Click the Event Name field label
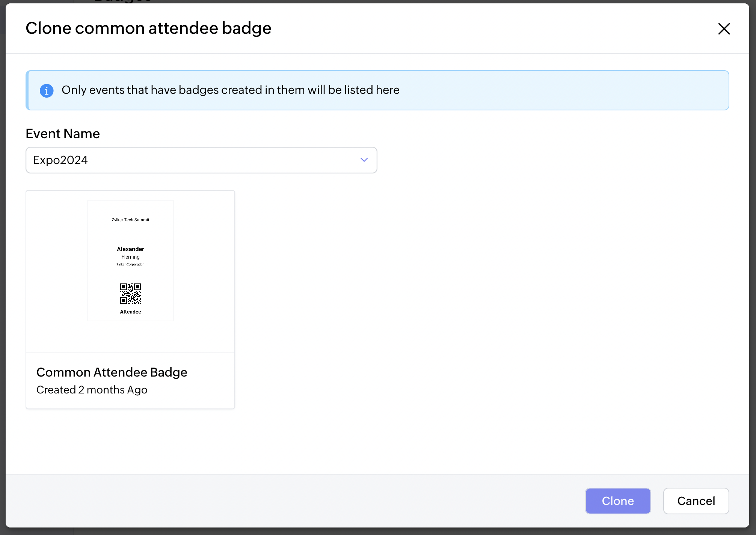This screenshot has height=535, width=756. tap(63, 134)
